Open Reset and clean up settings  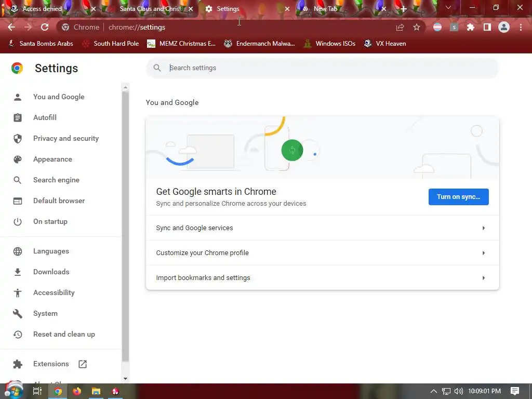(x=64, y=334)
